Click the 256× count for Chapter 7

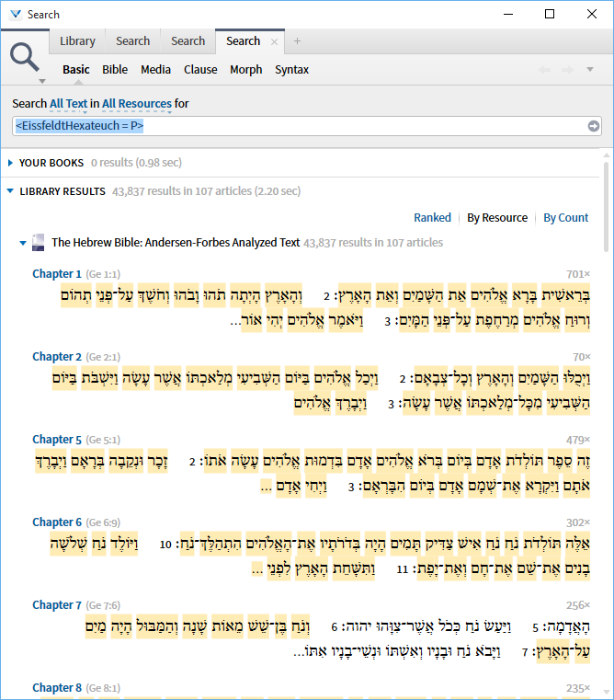(578, 605)
